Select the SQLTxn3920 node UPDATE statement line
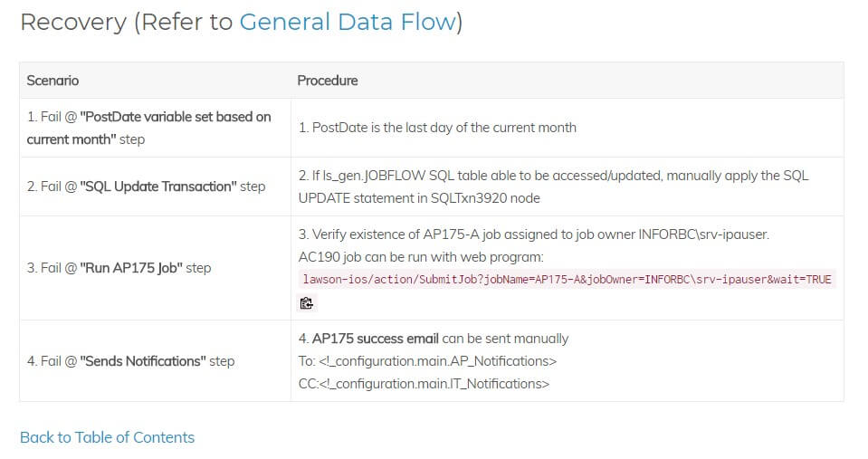Viewport: 868px width, 459px height. point(419,198)
